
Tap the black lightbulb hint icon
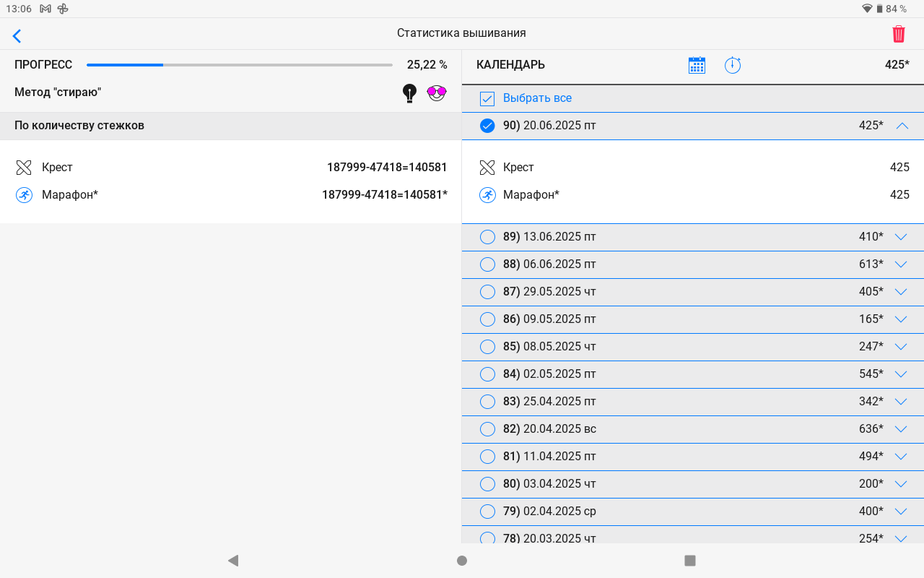point(409,92)
